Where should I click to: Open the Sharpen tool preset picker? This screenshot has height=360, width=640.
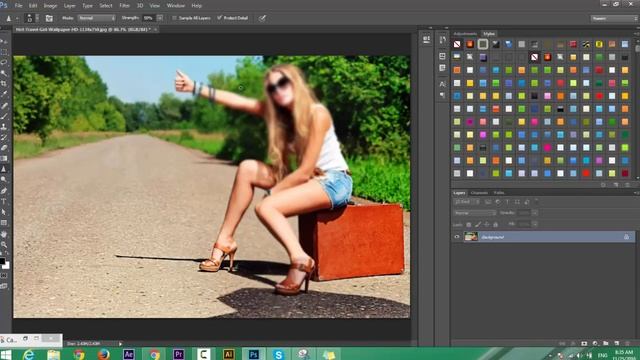coord(11,18)
